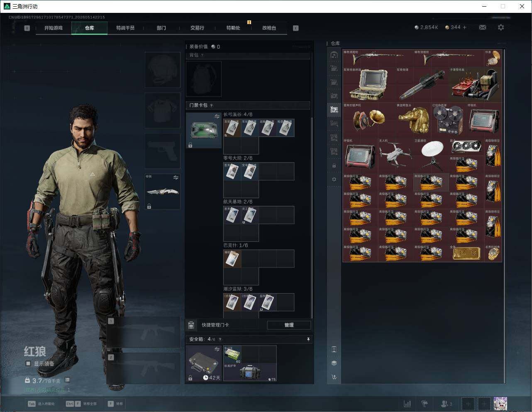Select the 无人机 drone item

tap(395, 155)
